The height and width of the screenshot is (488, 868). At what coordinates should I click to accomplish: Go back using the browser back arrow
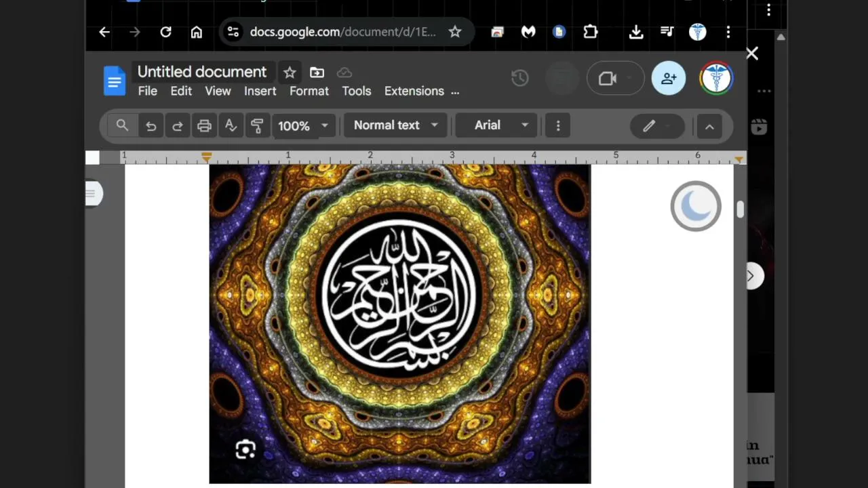[x=104, y=32]
